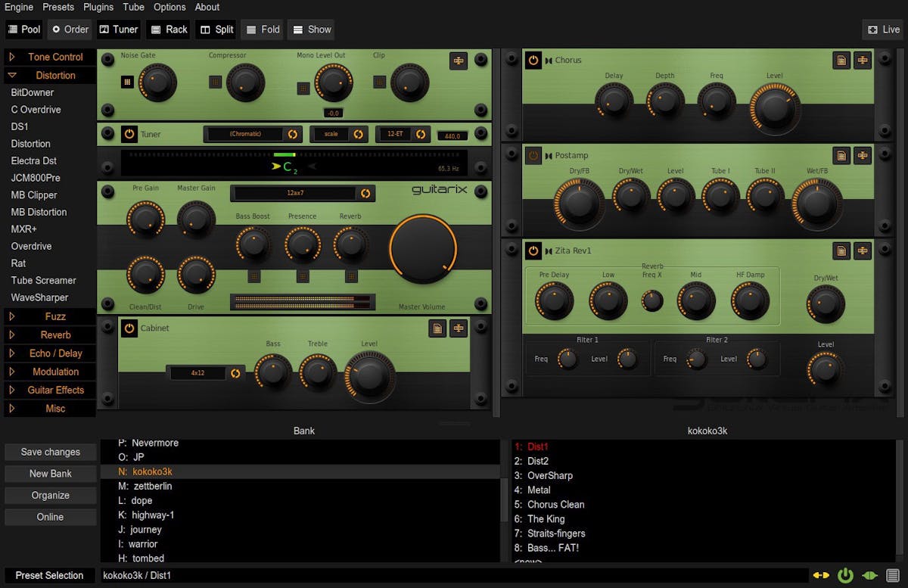Open the Plugins menu
Viewport: 908px width, 588px height.
pyautogui.click(x=98, y=7)
